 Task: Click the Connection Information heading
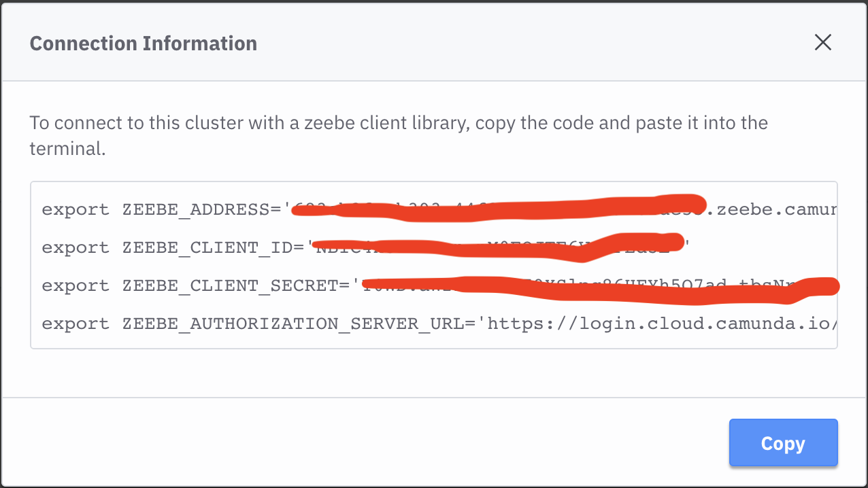[144, 43]
